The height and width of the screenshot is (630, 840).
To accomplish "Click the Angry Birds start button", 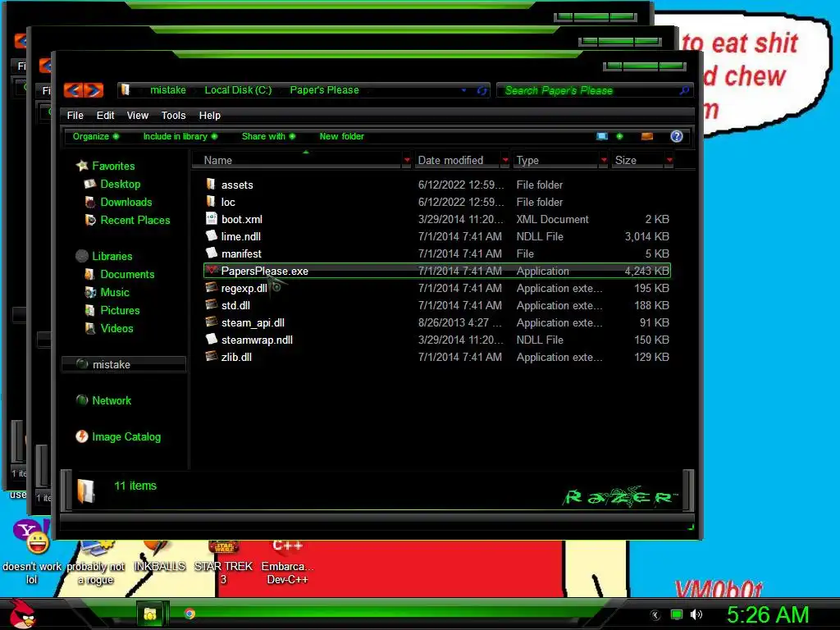I will [22, 614].
